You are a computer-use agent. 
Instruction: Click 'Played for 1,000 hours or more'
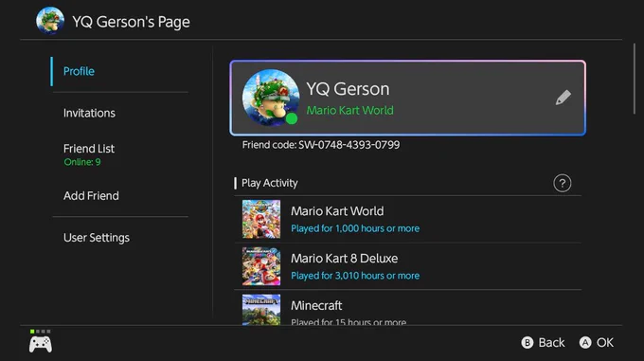pos(355,228)
